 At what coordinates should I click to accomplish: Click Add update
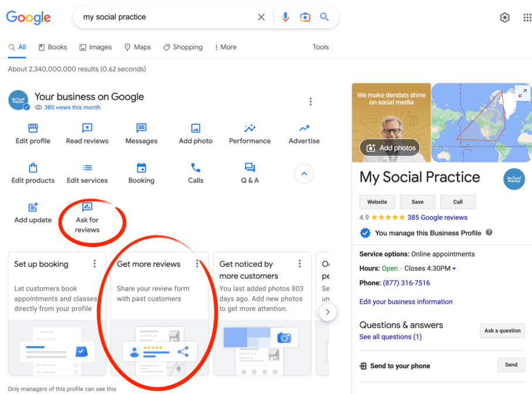coord(33,213)
